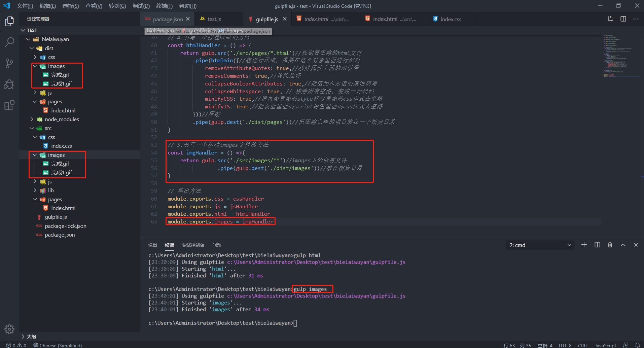Open the editor more actions menu
Viewport: 644px width, 348px height.
coord(636,19)
